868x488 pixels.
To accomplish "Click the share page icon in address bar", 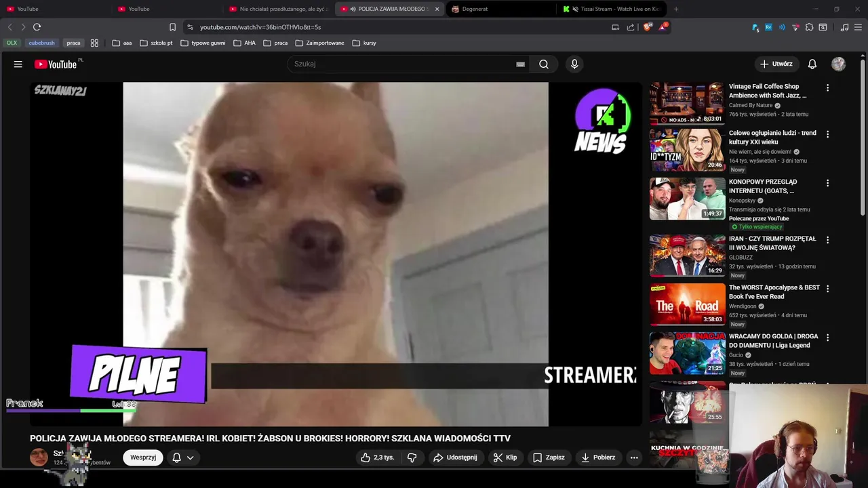I will (x=631, y=27).
